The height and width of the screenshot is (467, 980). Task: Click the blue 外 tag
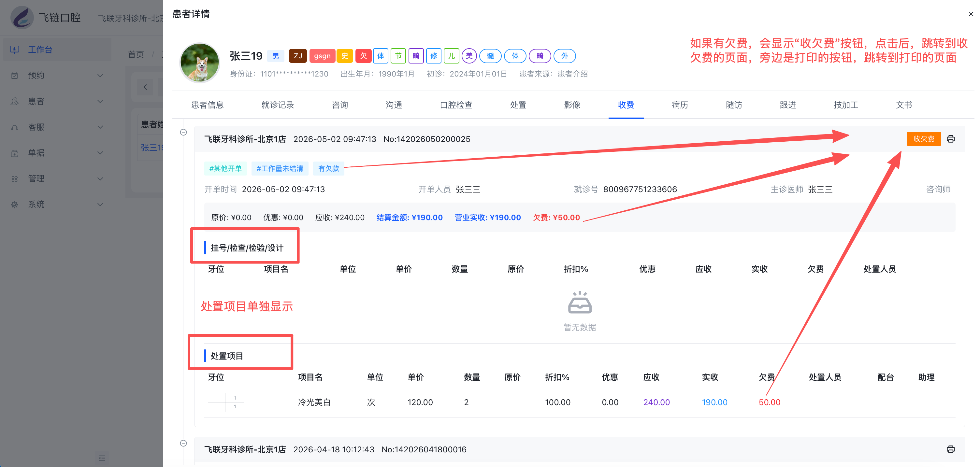click(565, 56)
